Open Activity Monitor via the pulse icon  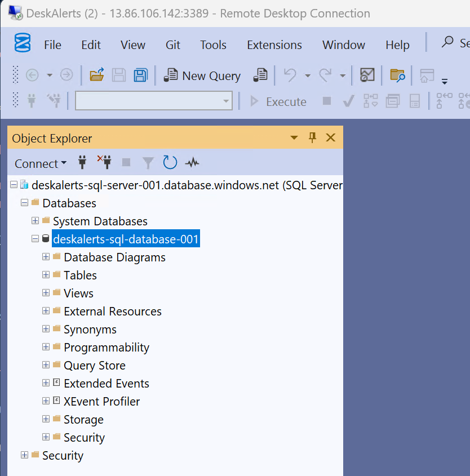192,163
